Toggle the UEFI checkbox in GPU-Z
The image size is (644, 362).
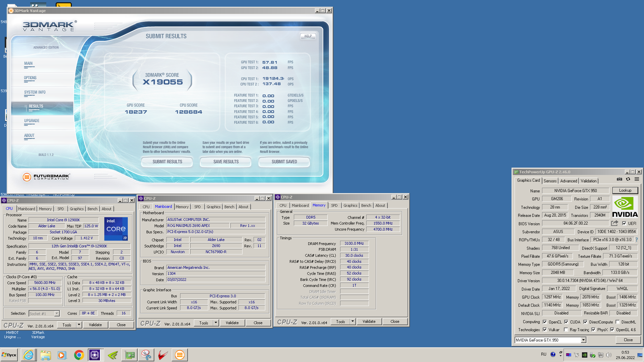(x=624, y=224)
